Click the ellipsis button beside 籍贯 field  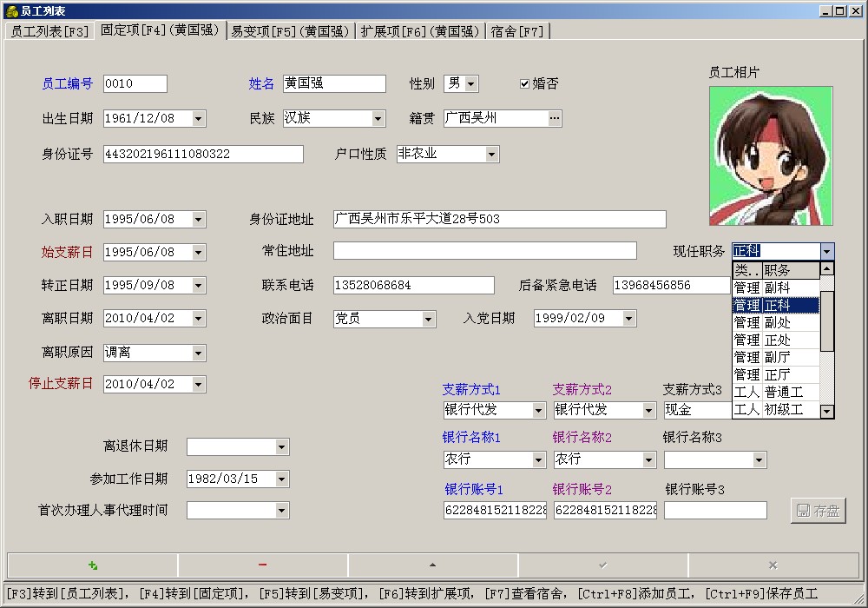coord(555,118)
